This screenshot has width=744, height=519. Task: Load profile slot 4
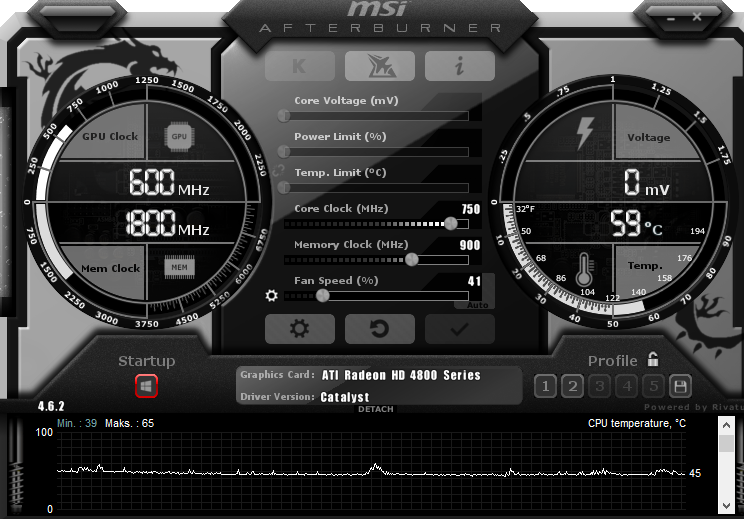tap(627, 386)
